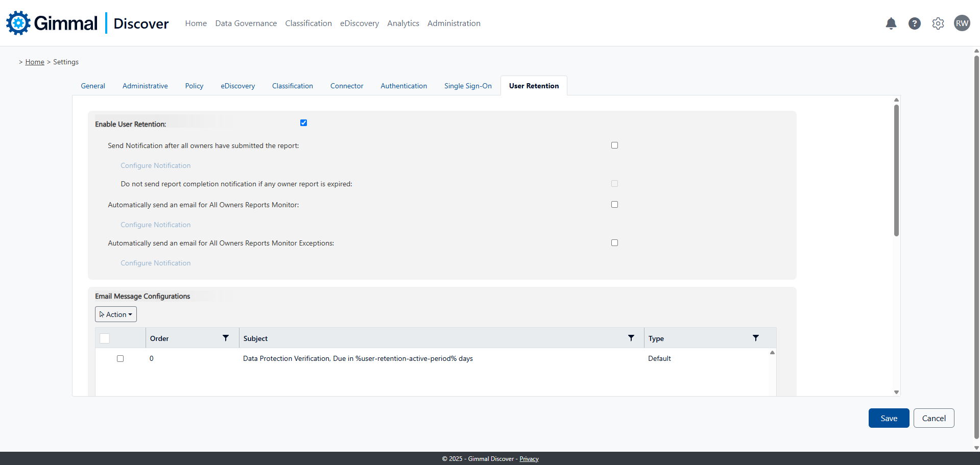This screenshot has height=465, width=980.
Task: Open the help question mark icon
Action: pyautogui.click(x=914, y=23)
